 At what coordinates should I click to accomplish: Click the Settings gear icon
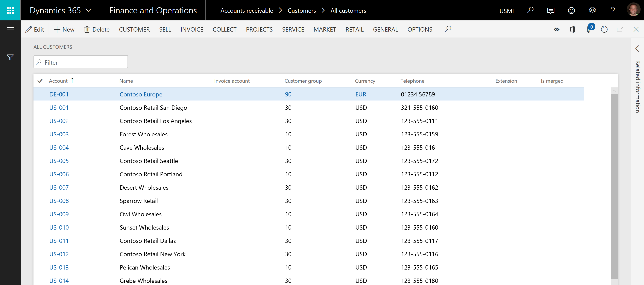tap(592, 10)
